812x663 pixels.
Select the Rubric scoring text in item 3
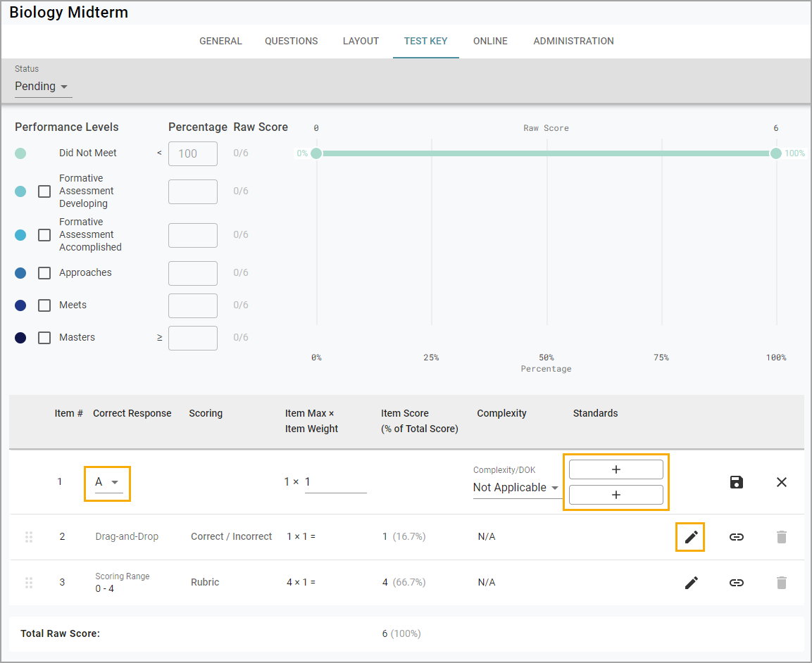click(x=204, y=582)
